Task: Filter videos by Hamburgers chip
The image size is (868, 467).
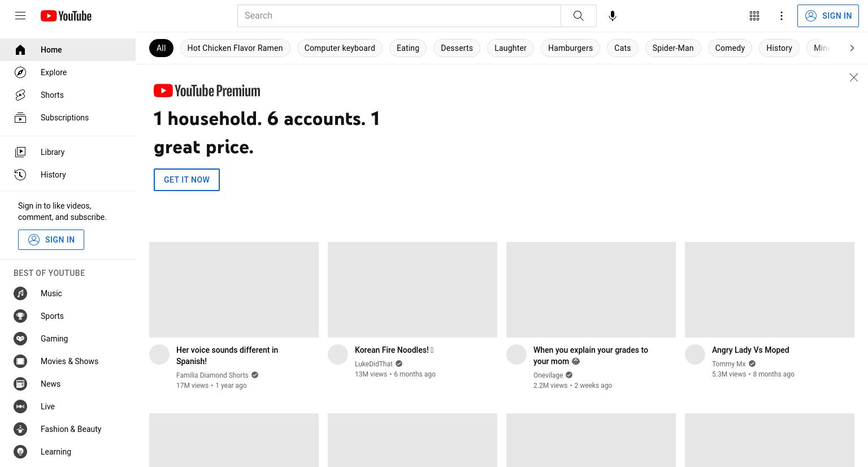Action: [570, 48]
